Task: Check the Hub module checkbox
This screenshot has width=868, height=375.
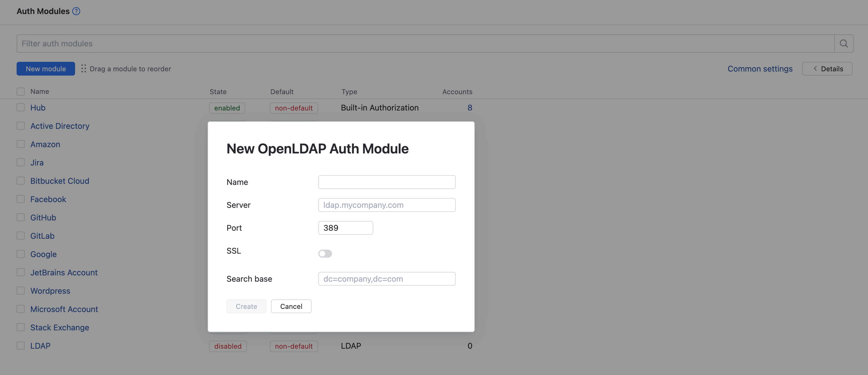Action: click(21, 108)
